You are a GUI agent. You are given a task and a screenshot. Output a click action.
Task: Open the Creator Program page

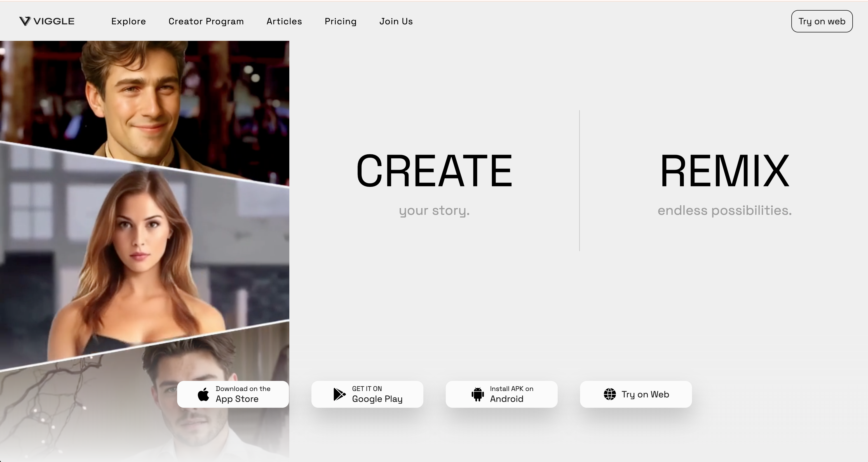(206, 21)
